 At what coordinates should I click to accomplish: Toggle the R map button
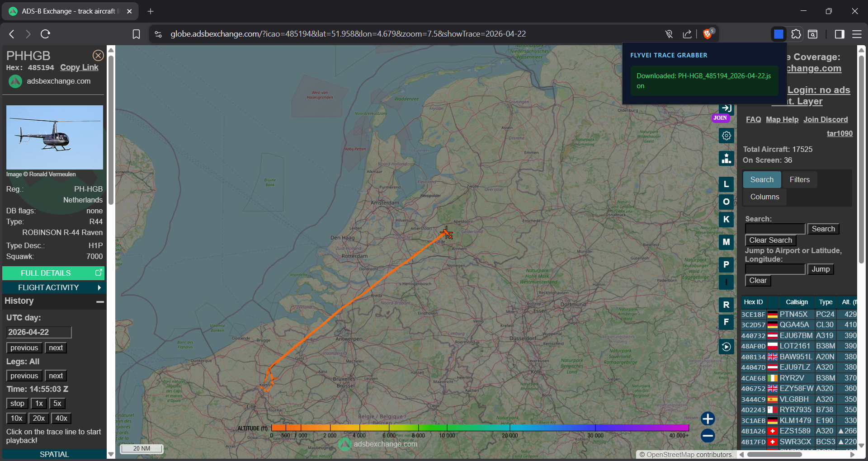click(x=726, y=305)
